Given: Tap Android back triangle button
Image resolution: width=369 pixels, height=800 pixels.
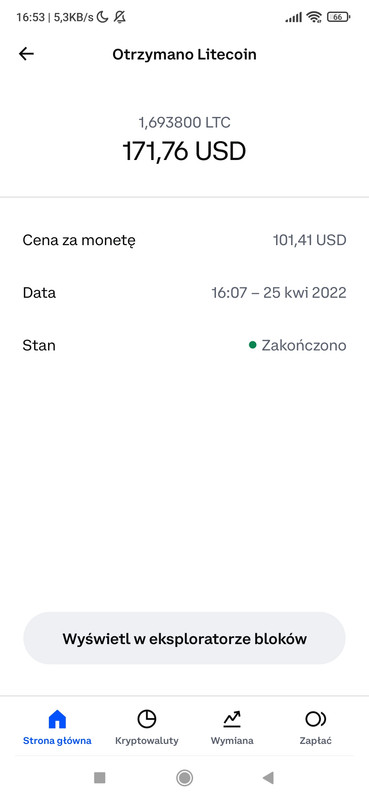Looking at the screenshot, I should [x=268, y=778].
